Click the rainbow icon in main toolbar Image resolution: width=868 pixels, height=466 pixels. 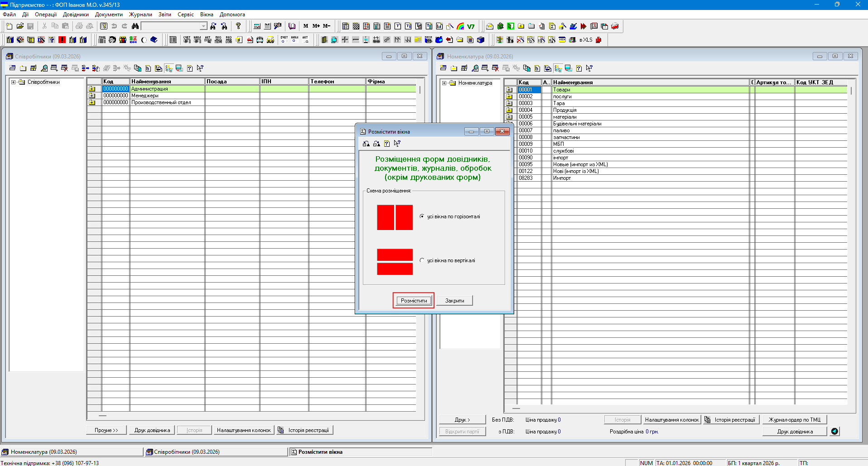pyautogui.click(x=460, y=26)
